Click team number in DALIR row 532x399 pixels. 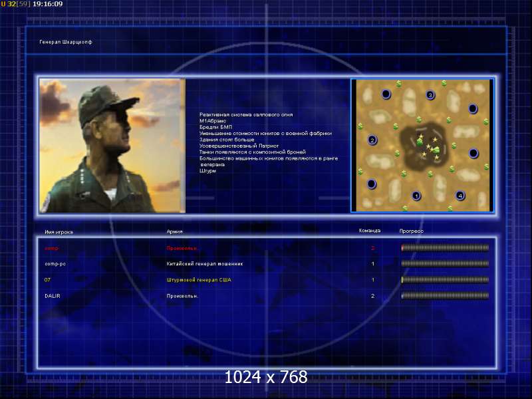(373, 296)
